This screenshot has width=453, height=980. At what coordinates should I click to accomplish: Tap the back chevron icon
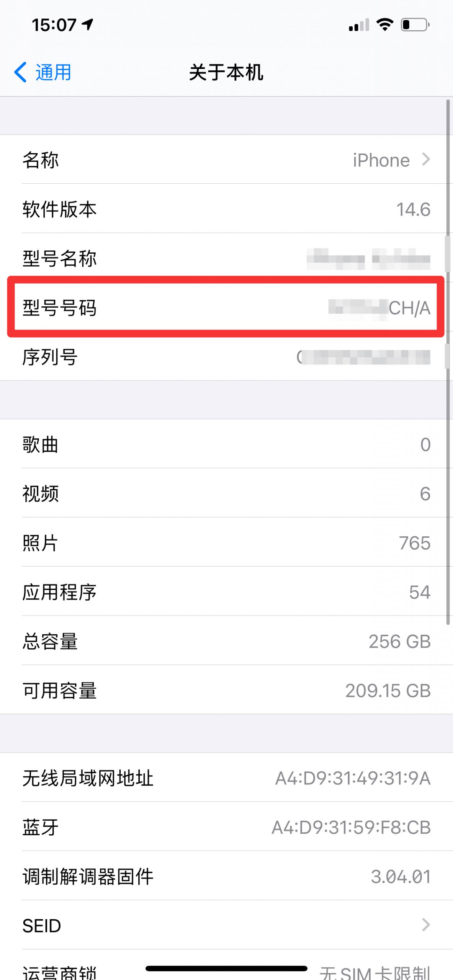click(x=20, y=72)
